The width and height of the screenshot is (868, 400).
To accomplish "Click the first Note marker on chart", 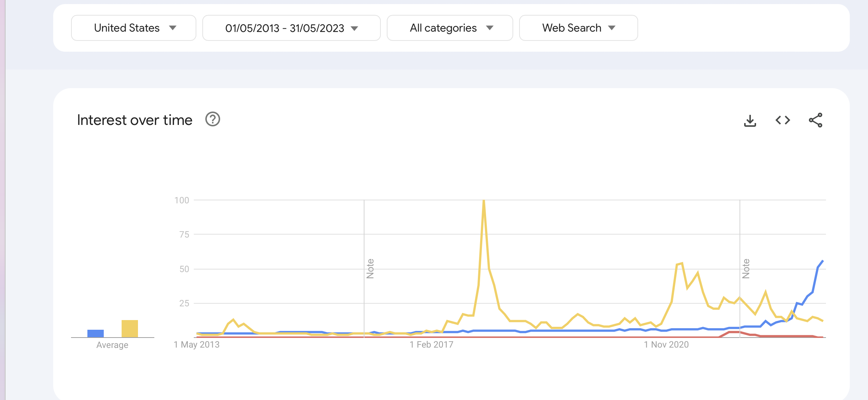I will [x=370, y=268].
